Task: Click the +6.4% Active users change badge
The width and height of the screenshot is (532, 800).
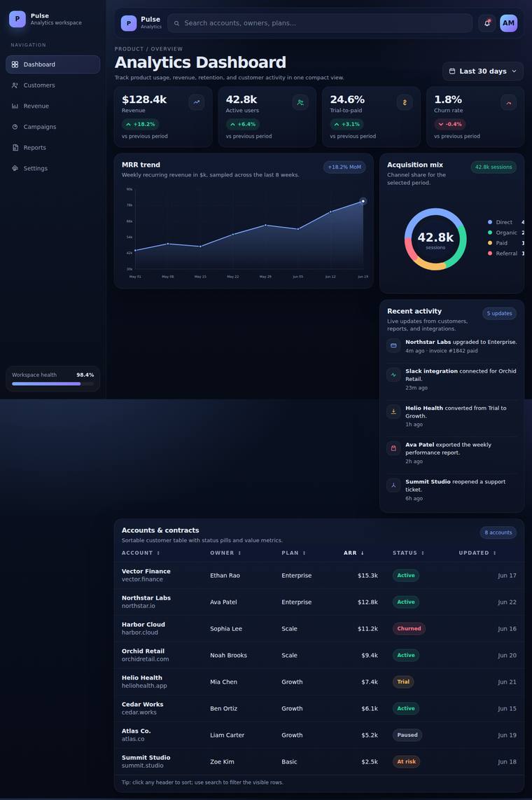Action: click(243, 124)
